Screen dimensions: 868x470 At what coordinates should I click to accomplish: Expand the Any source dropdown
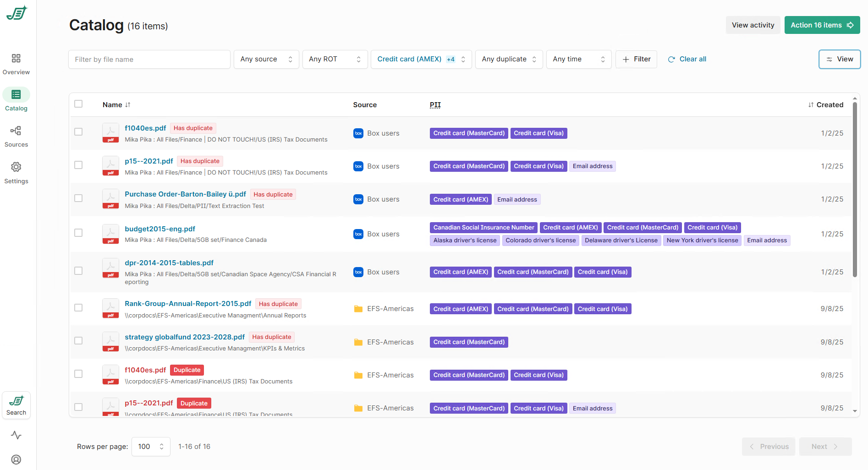266,59
